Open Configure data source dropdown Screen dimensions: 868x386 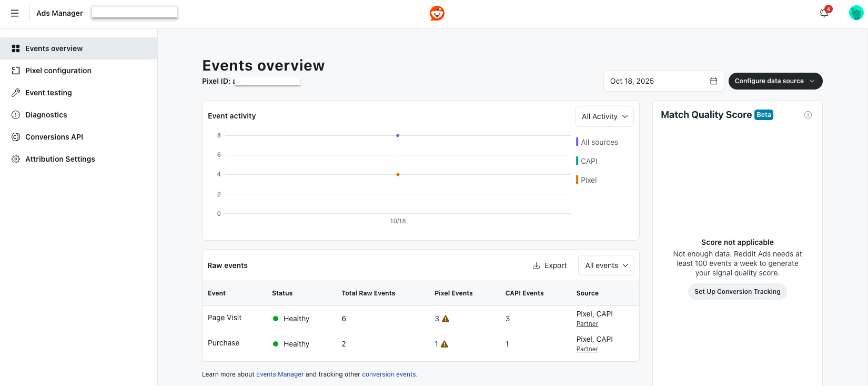coord(775,81)
